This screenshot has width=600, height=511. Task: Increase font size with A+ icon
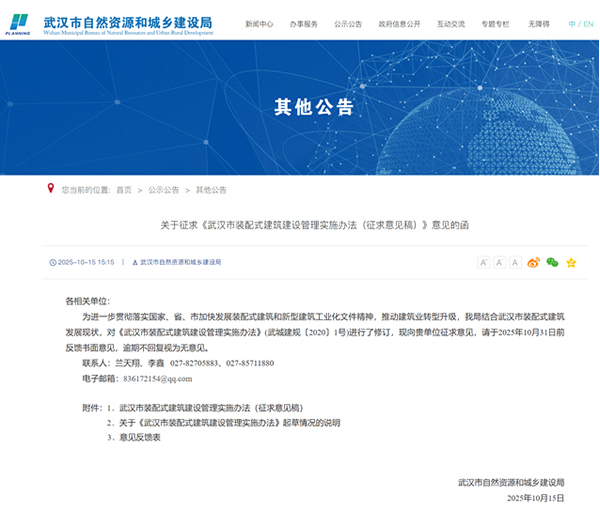(484, 262)
